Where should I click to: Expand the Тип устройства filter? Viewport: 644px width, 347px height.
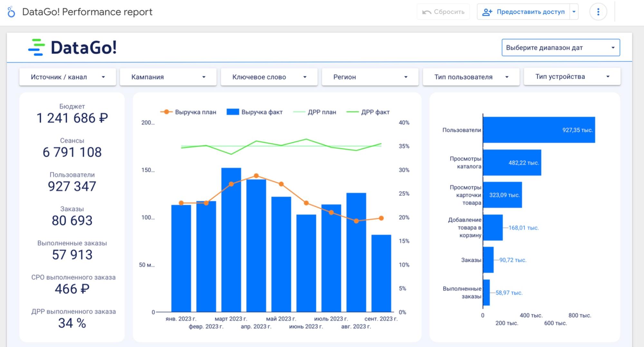572,76
